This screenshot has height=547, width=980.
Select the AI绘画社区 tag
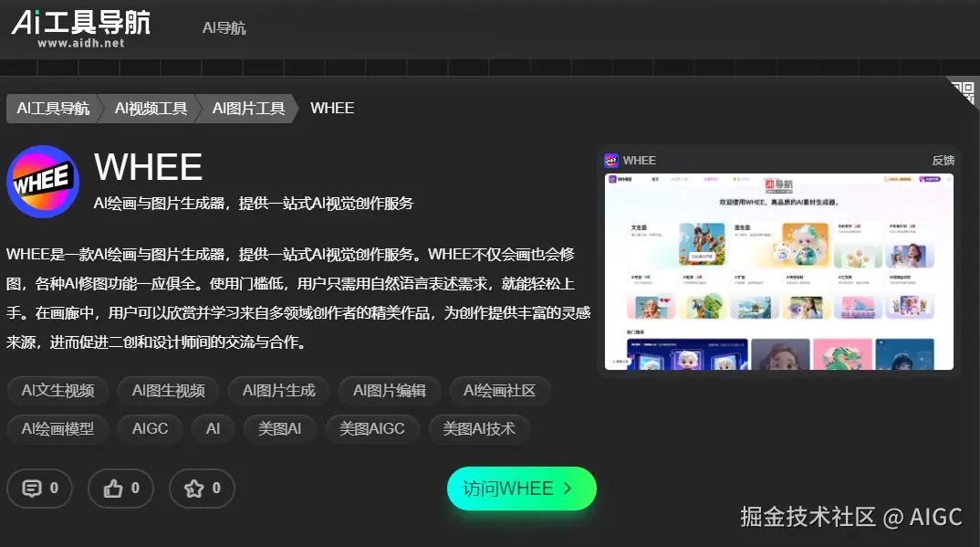click(499, 391)
